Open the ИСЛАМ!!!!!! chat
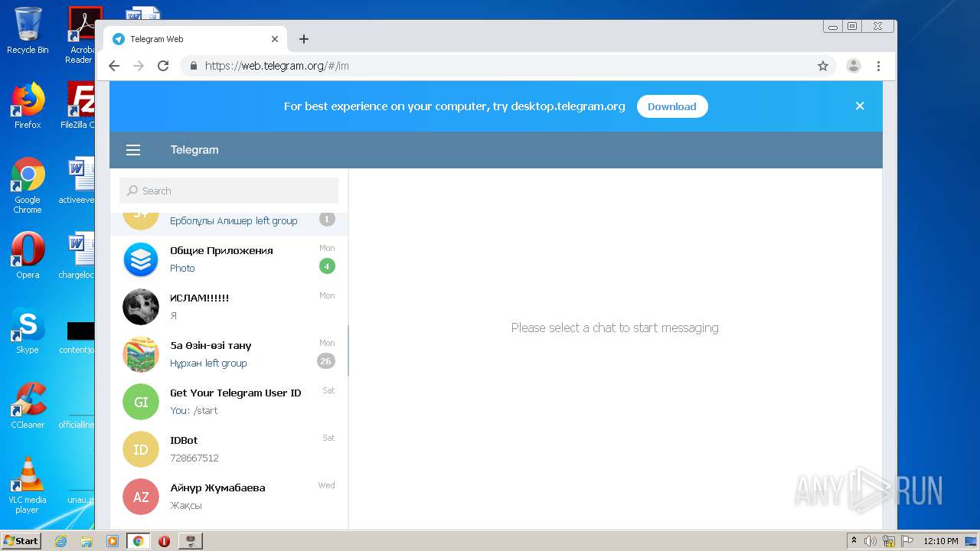The image size is (980, 551). [229, 307]
